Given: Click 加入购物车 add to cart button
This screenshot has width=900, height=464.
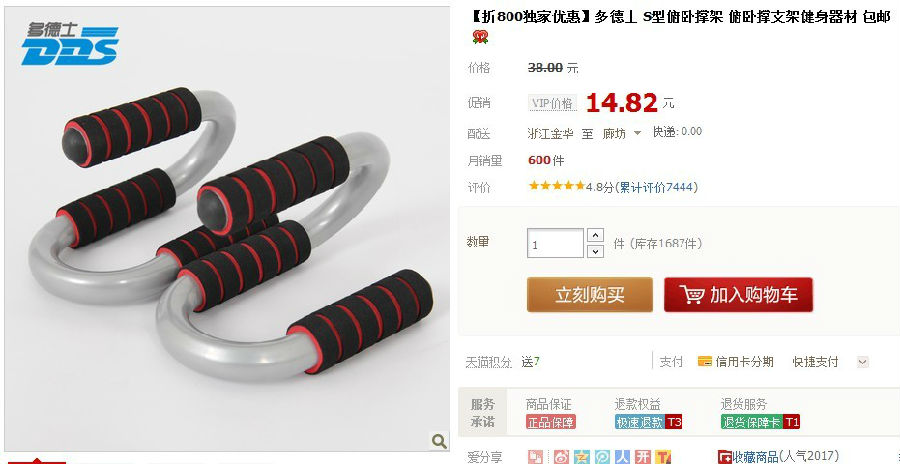Looking at the screenshot, I should pyautogui.click(x=738, y=295).
